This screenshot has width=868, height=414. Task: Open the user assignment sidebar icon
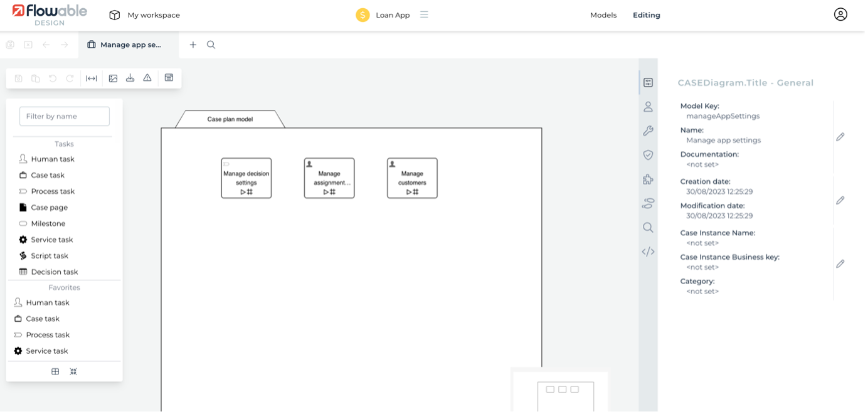point(648,107)
